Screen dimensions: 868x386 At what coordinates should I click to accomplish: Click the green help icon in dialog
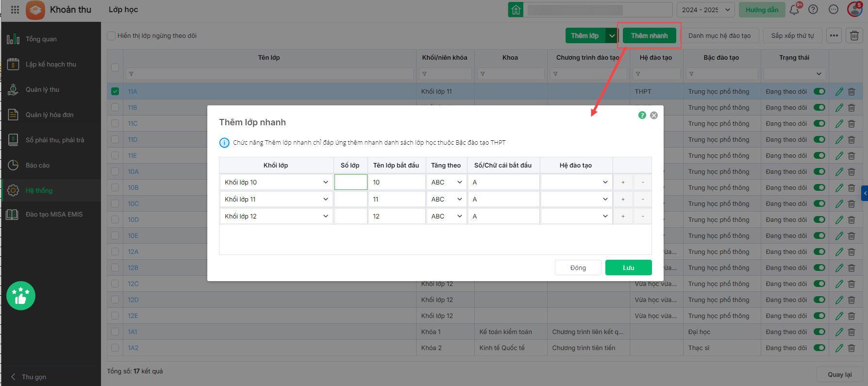(x=642, y=115)
